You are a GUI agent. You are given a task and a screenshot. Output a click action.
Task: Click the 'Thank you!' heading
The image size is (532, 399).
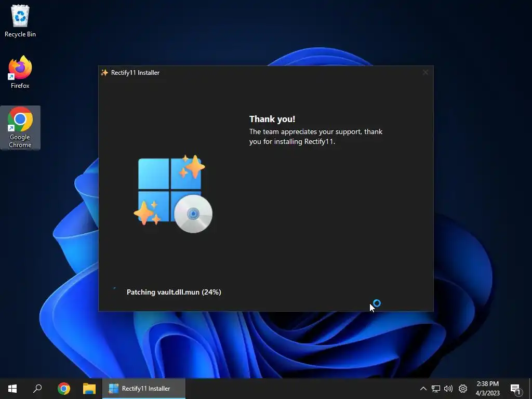(272, 119)
